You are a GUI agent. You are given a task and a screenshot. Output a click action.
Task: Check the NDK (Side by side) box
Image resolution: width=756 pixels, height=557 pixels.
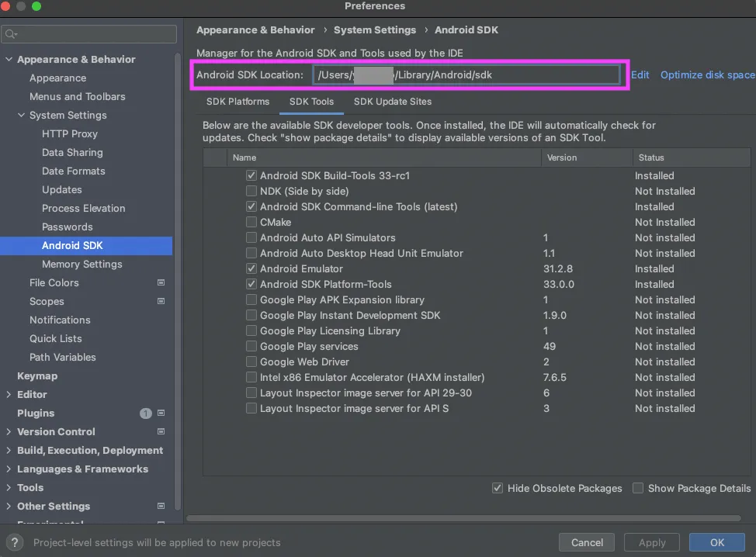pyautogui.click(x=251, y=191)
